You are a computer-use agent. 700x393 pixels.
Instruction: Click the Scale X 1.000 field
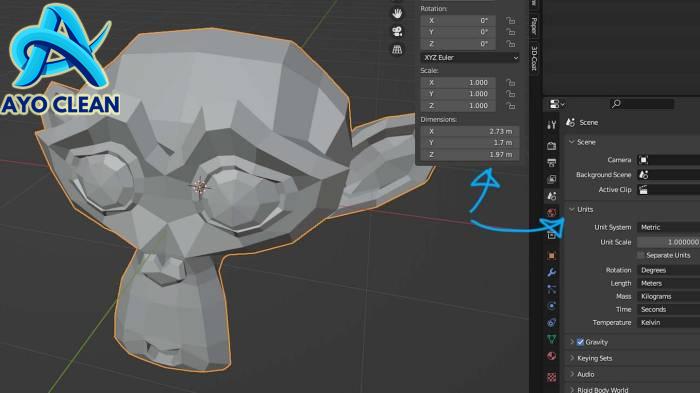pyautogui.click(x=458, y=83)
